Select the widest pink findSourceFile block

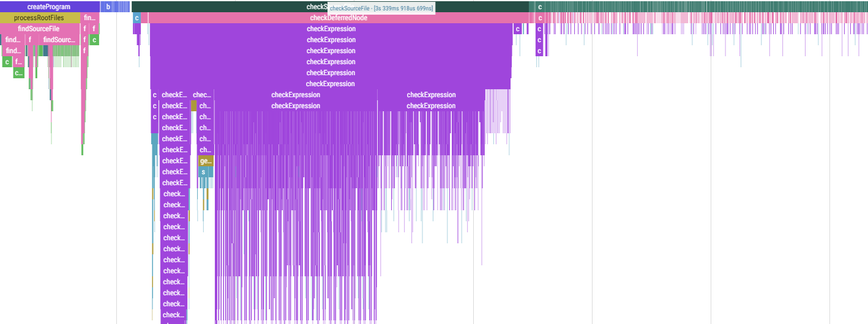click(x=39, y=29)
